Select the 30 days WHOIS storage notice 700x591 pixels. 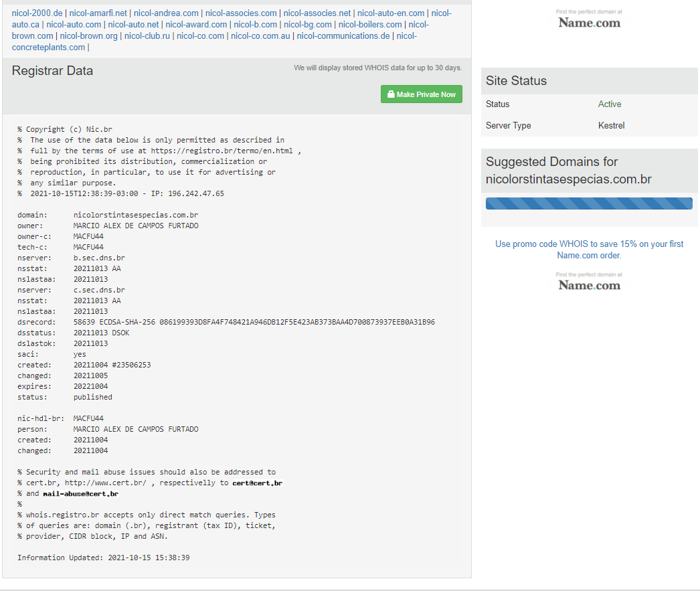tap(377, 68)
